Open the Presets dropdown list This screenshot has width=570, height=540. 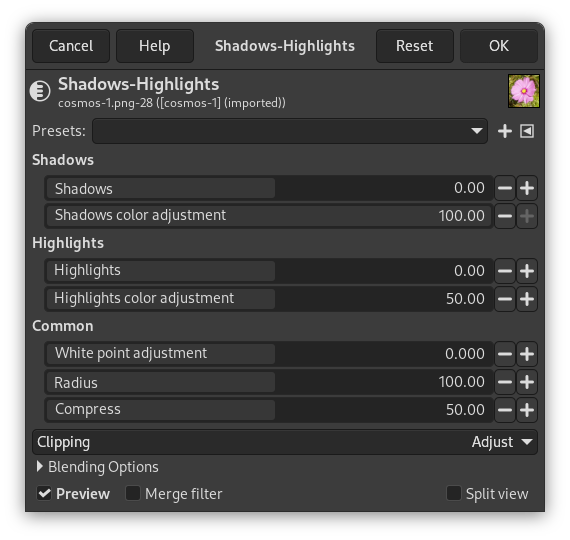pos(290,131)
